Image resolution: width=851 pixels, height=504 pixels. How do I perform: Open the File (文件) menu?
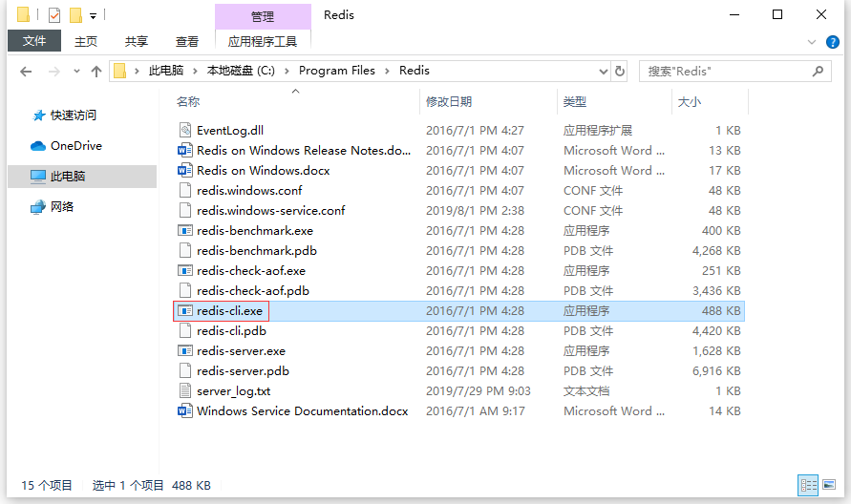pyautogui.click(x=34, y=41)
